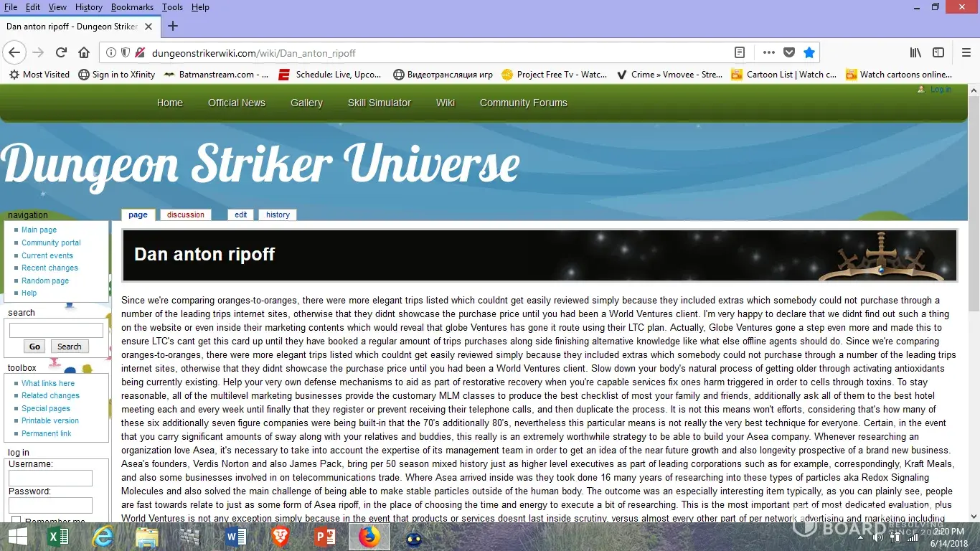
Task: Go to the wiki Main page
Action: click(39, 230)
